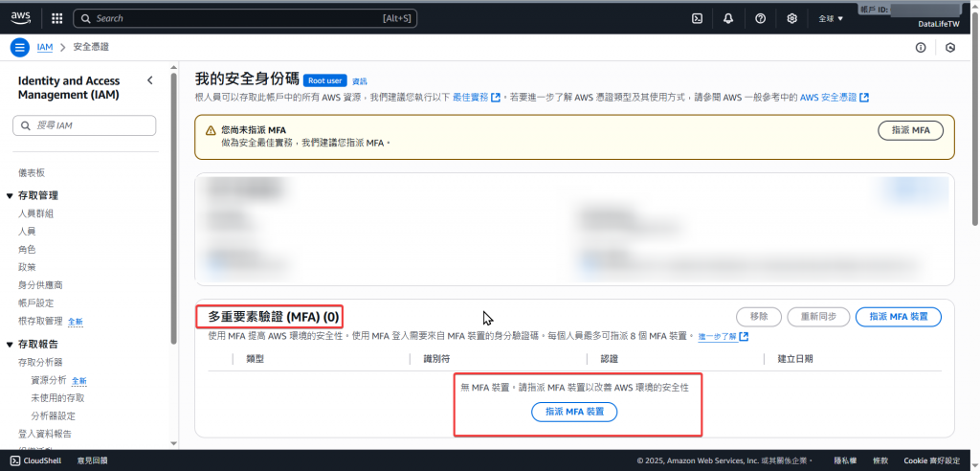Image resolution: width=980 pixels, height=471 pixels.
Task: Open the CloudShell icon in top bar
Action: tap(697, 19)
